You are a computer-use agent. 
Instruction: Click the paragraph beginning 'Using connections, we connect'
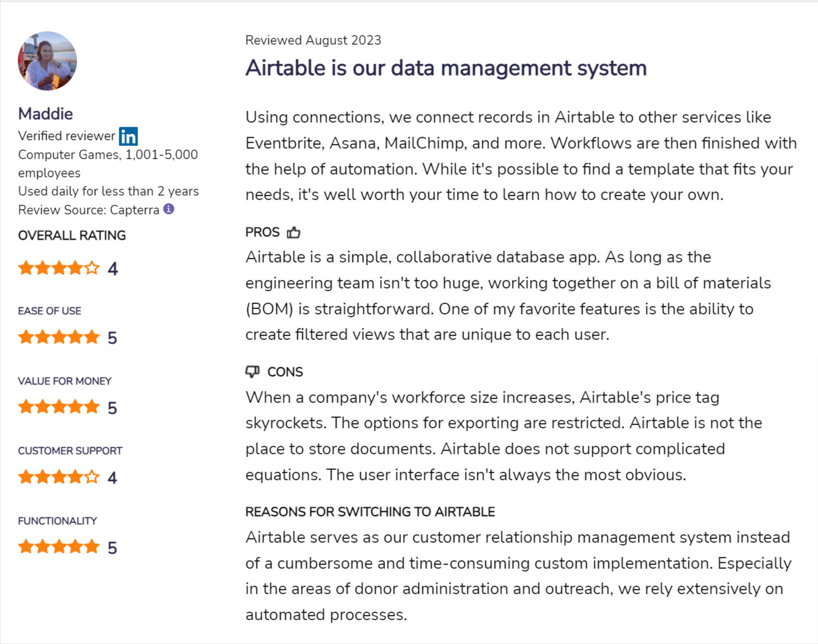coord(521,156)
